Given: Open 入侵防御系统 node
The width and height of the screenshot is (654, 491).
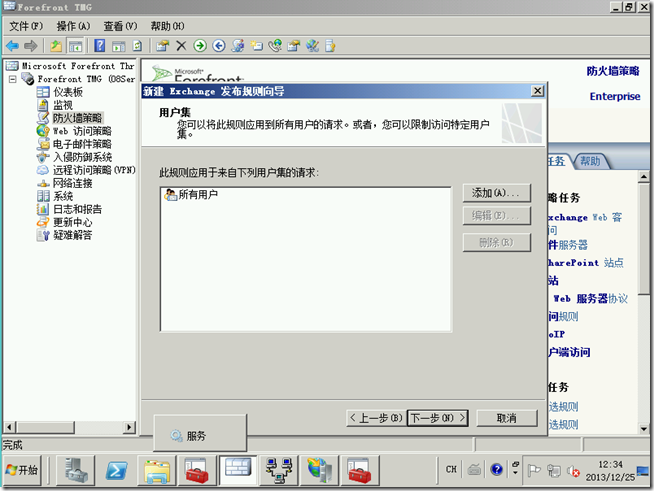Looking at the screenshot, I should pos(82,157).
